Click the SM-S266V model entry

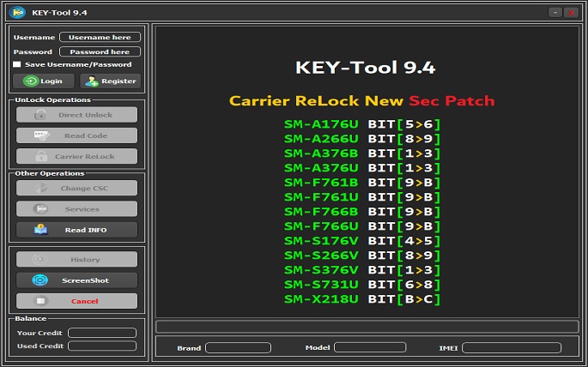(321, 256)
